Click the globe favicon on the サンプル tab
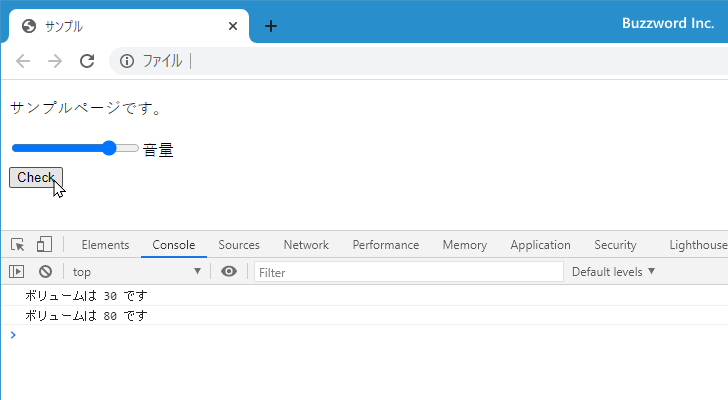 pos(29,26)
